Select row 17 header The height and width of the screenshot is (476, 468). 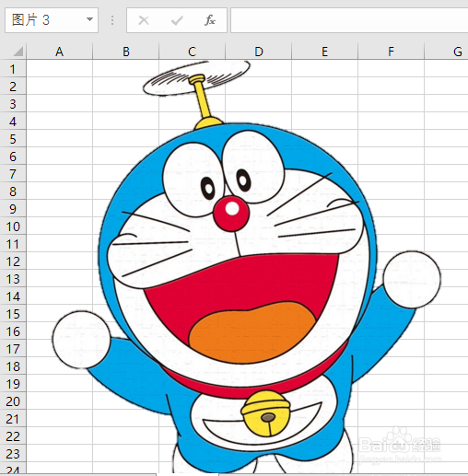pos(13,348)
